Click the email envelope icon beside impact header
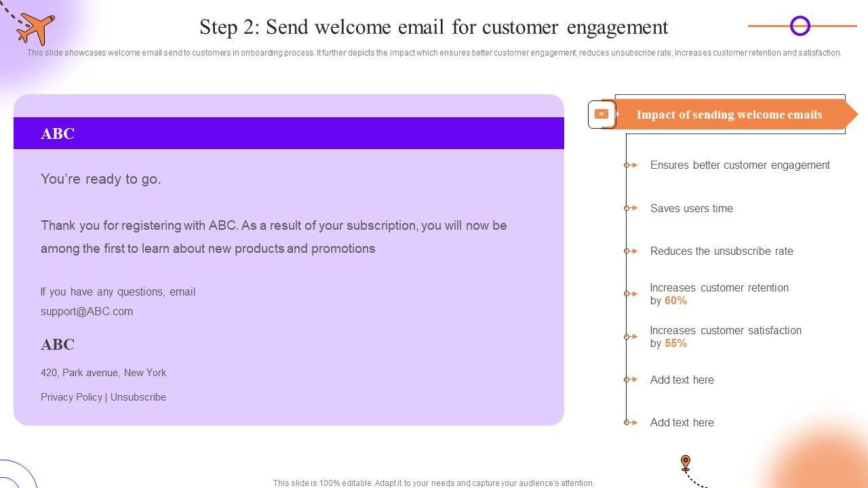 (601, 115)
